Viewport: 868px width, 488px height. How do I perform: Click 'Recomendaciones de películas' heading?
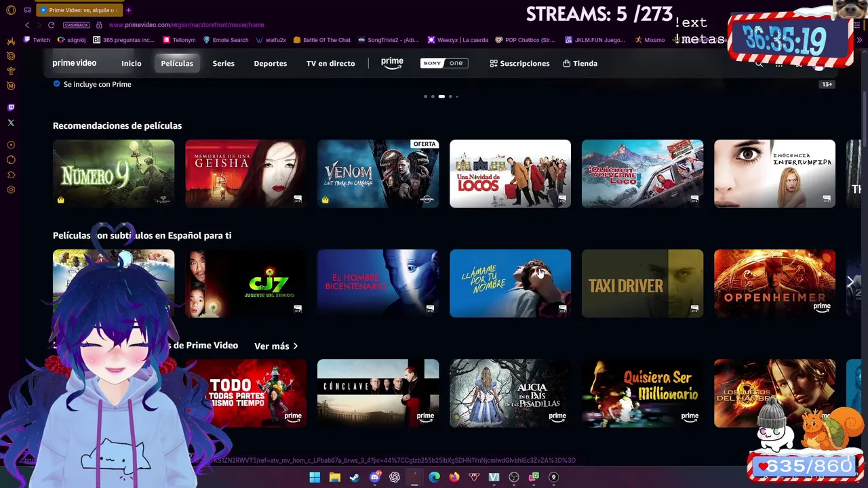tap(117, 125)
